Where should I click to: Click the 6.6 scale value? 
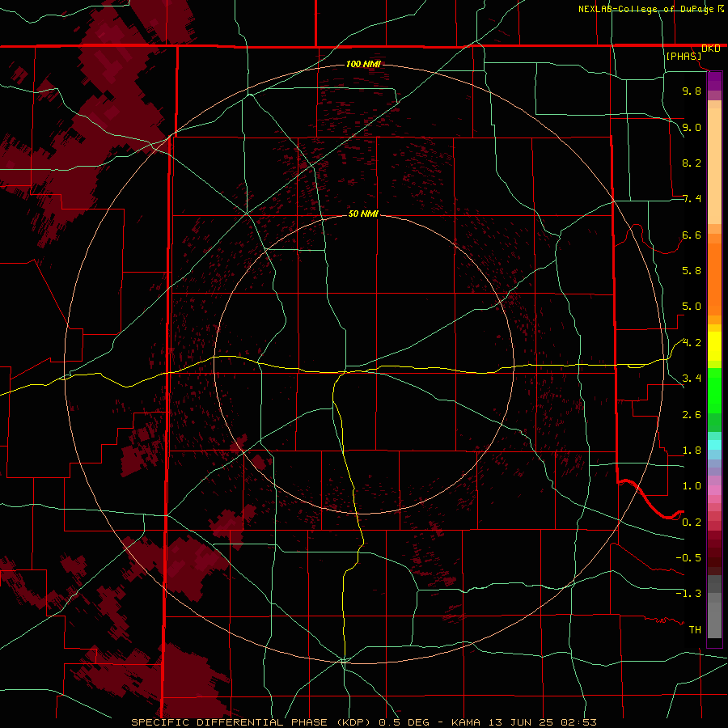692,235
